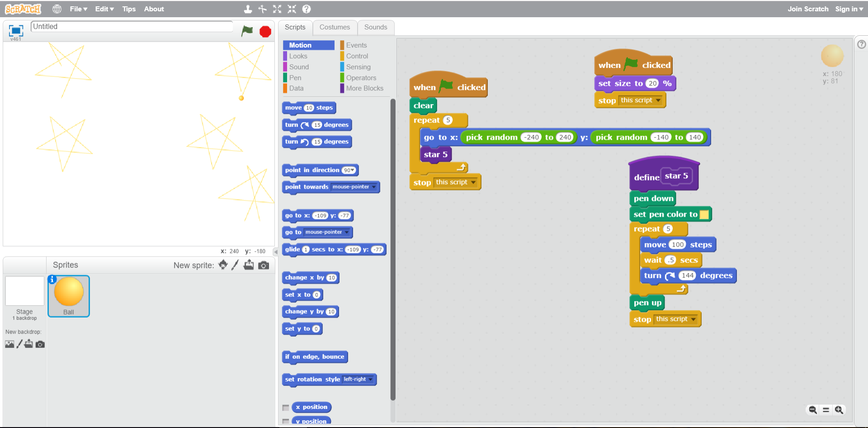Click the Join Scratch link
Image resolution: width=868 pixels, height=428 pixels.
[808, 9]
